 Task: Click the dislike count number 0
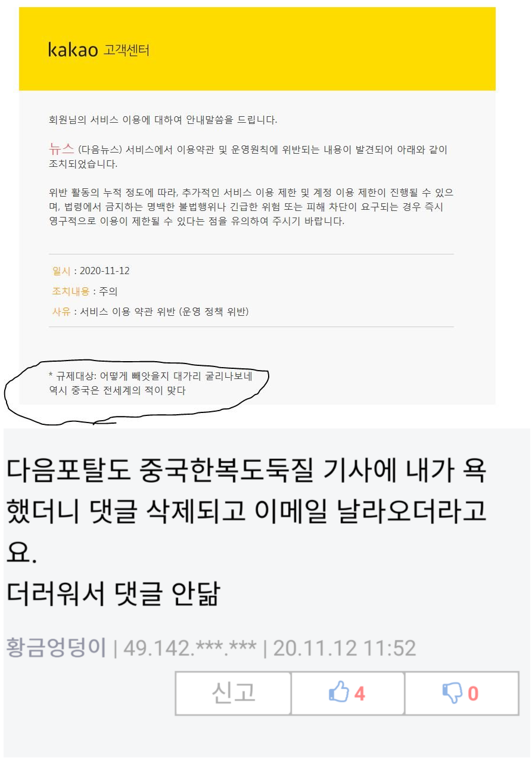click(473, 694)
